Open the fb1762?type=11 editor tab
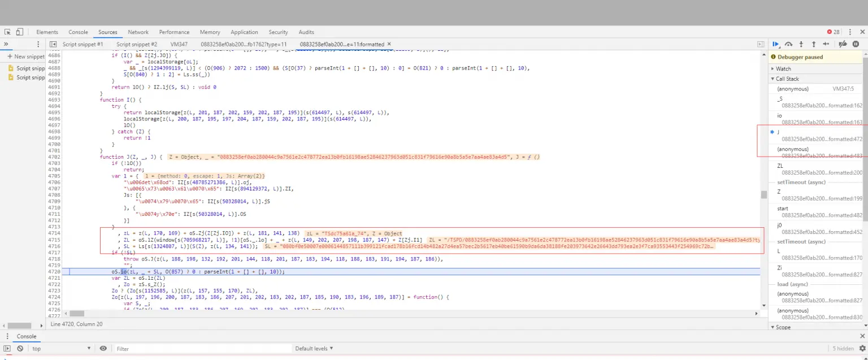The width and height of the screenshot is (868, 360). coord(244,44)
